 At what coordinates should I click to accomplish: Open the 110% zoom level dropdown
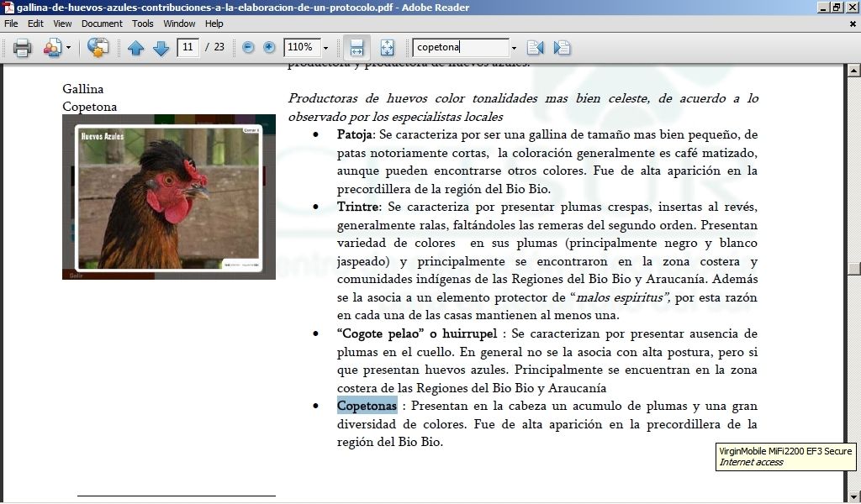tap(325, 48)
